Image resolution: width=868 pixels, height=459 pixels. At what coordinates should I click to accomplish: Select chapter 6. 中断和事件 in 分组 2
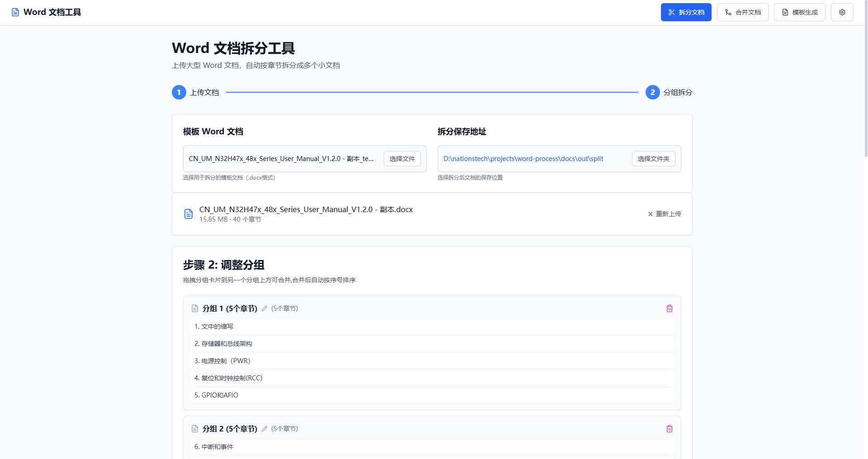point(432,446)
